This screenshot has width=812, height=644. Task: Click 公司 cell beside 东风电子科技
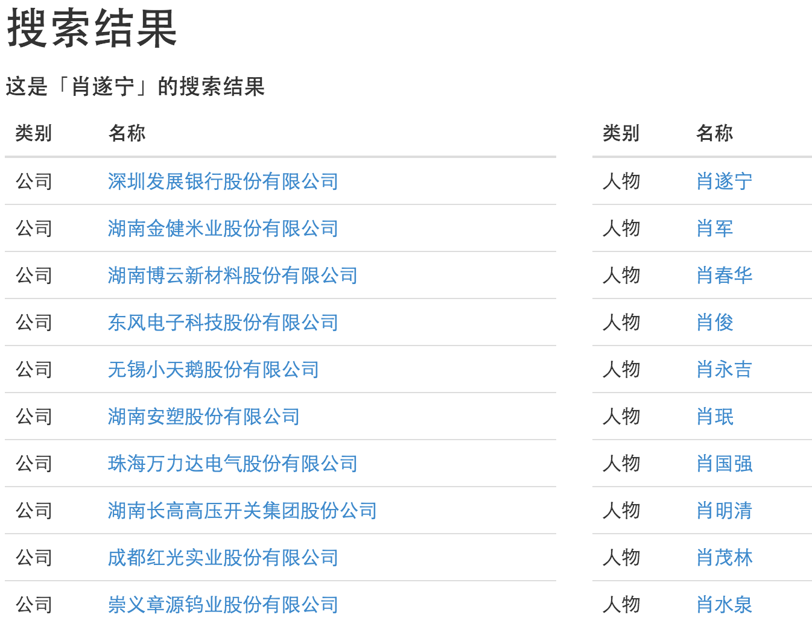pyautogui.click(x=34, y=323)
